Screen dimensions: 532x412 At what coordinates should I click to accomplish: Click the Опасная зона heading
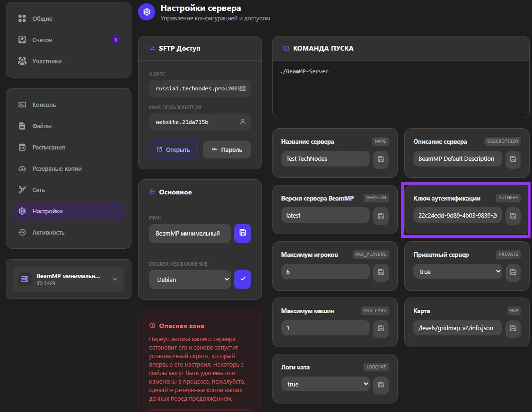pos(182,326)
